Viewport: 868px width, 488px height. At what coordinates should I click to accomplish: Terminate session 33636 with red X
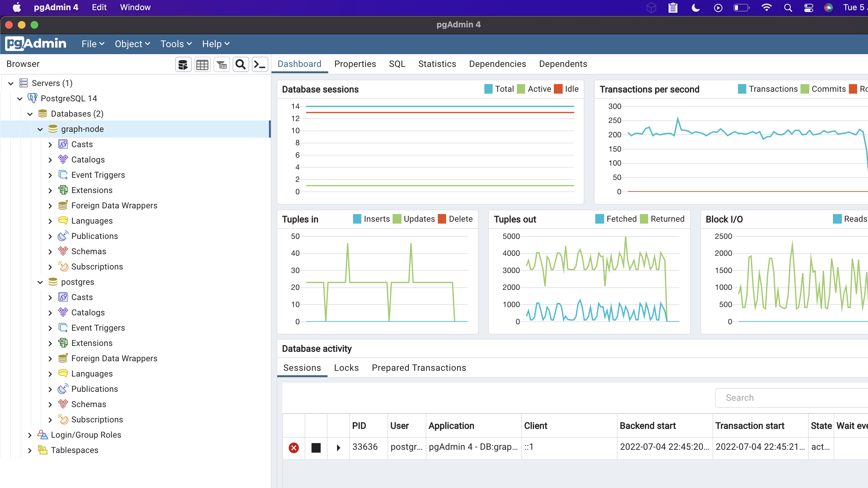click(x=293, y=448)
